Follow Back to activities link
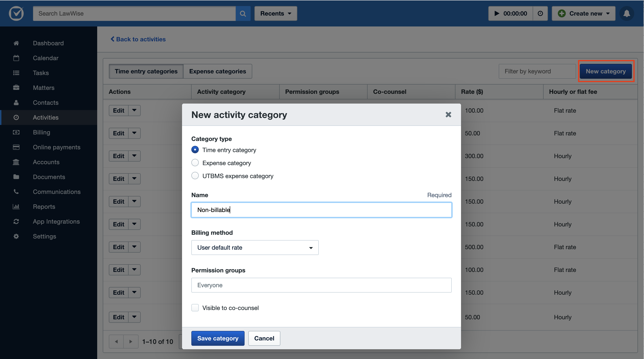This screenshot has width=644, height=359. 138,39
